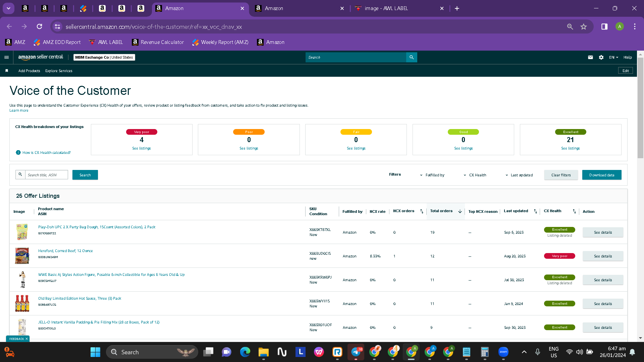Expand the Fulfilled by filter dropdown

tap(432, 175)
